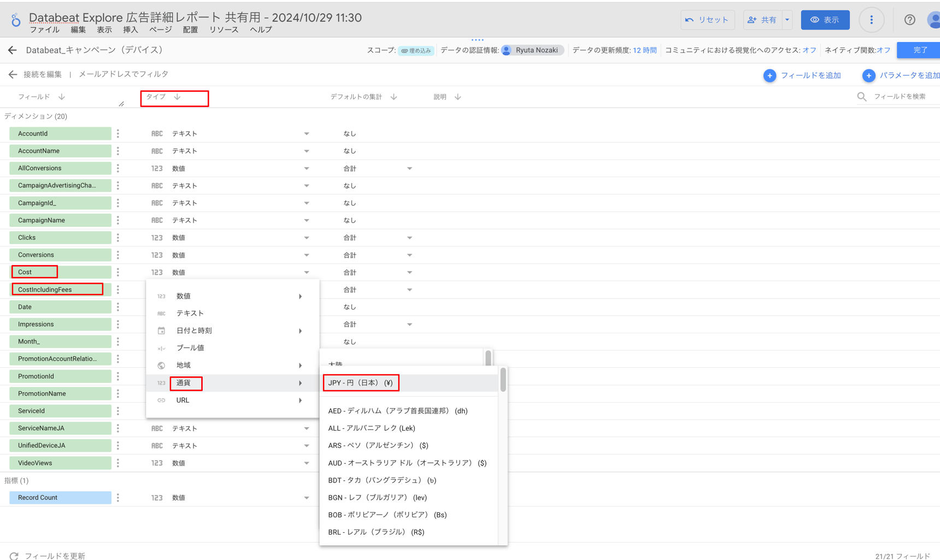Click inside the フィールドを検索 search field
Image resolution: width=940 pixels, height=560 pixels.
pyautogui.click(x=901, y=96)
